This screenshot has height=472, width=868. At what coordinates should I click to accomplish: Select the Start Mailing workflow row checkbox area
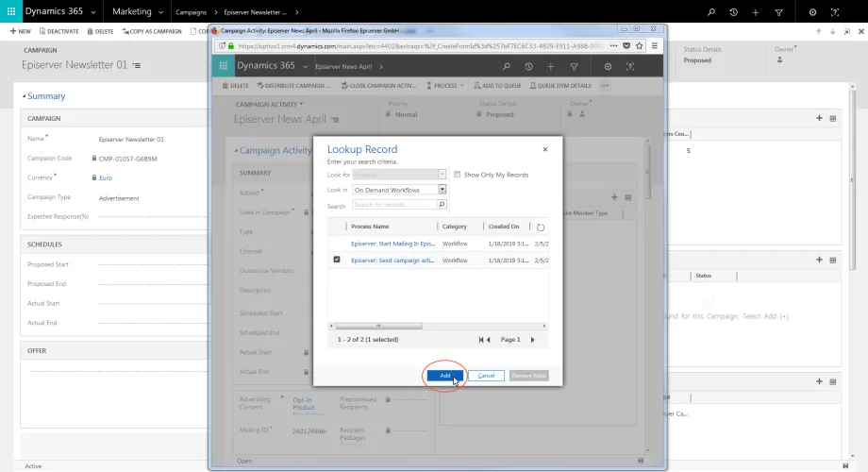click(337, 244)
